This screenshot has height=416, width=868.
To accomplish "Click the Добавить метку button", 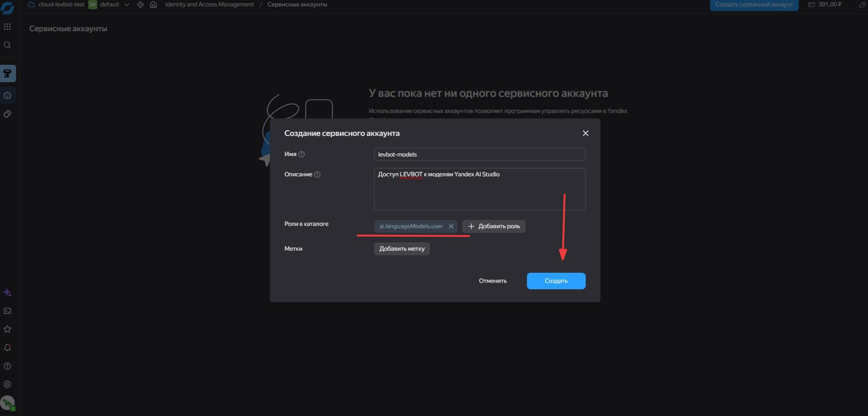I will click(402, 249).
